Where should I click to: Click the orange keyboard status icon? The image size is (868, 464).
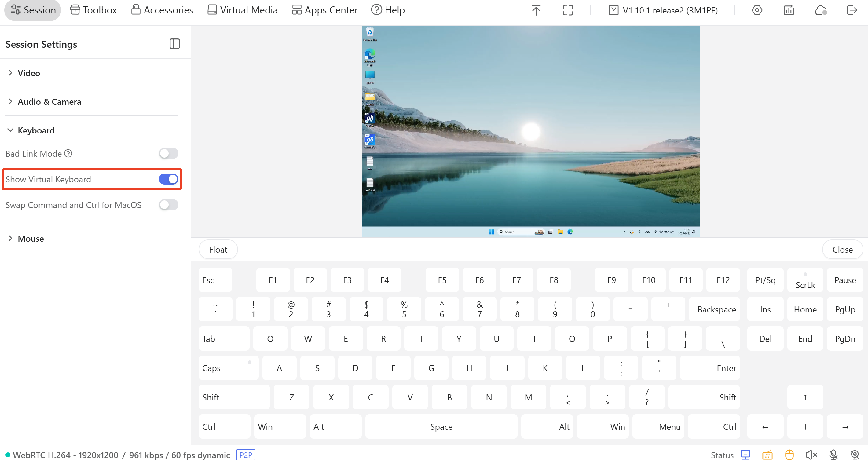click(x=767, y=455)
